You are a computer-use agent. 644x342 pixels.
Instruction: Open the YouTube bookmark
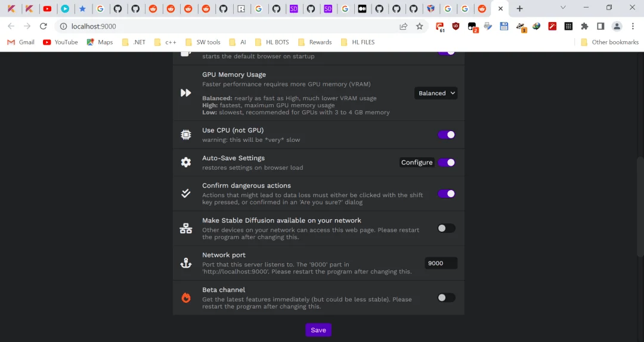[60, 42]
